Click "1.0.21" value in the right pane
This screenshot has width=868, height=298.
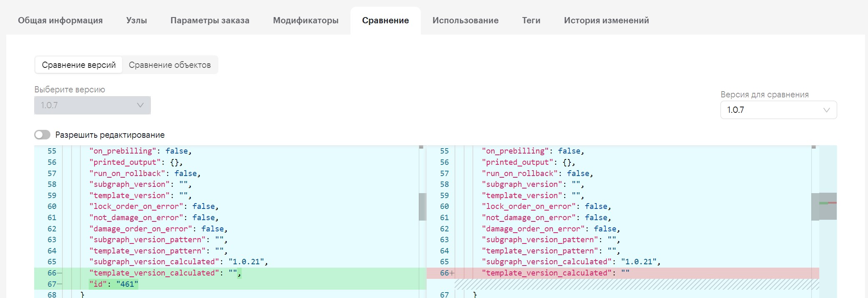pos(639,262)
